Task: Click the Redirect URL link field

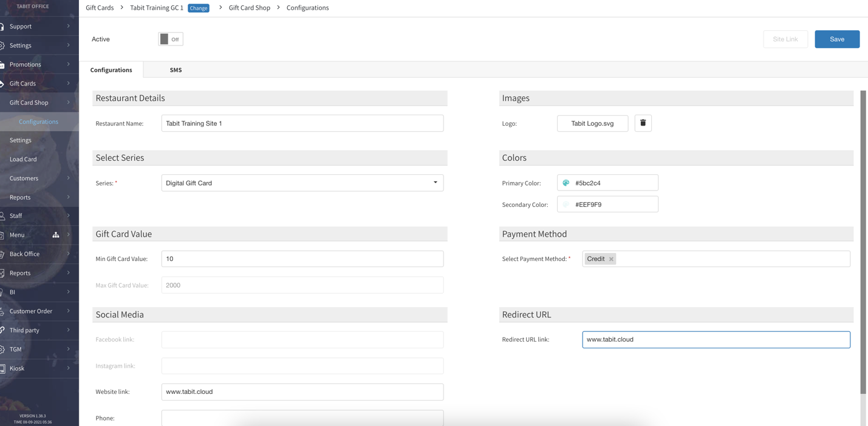Action: 716,340
